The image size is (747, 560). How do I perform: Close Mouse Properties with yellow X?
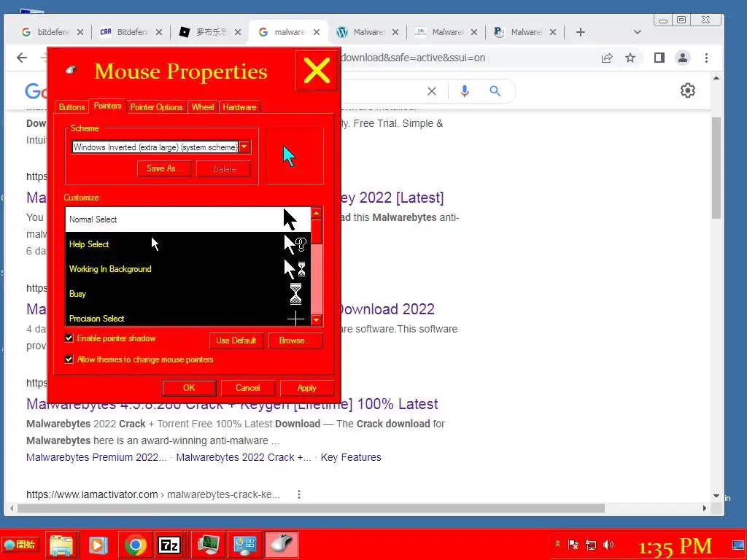(317, 71)
